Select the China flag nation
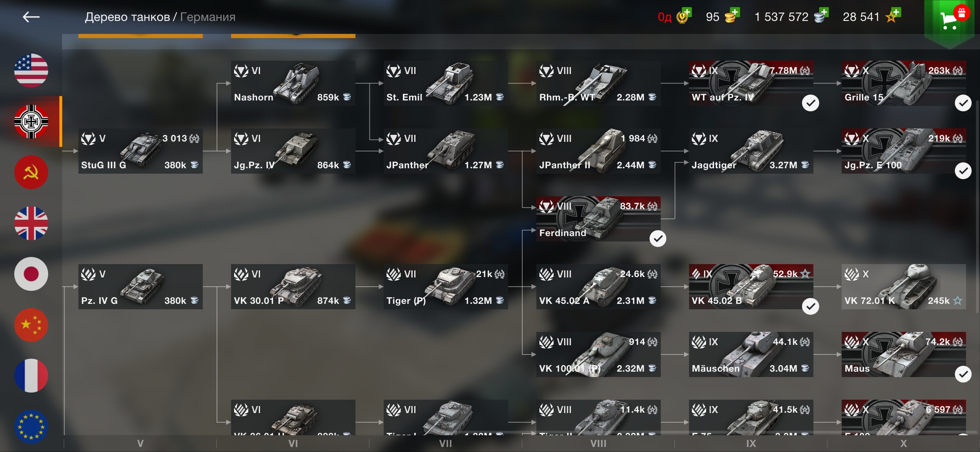This screenshot has width=980, height=452. pyautogui.click(x=31, y=325)
